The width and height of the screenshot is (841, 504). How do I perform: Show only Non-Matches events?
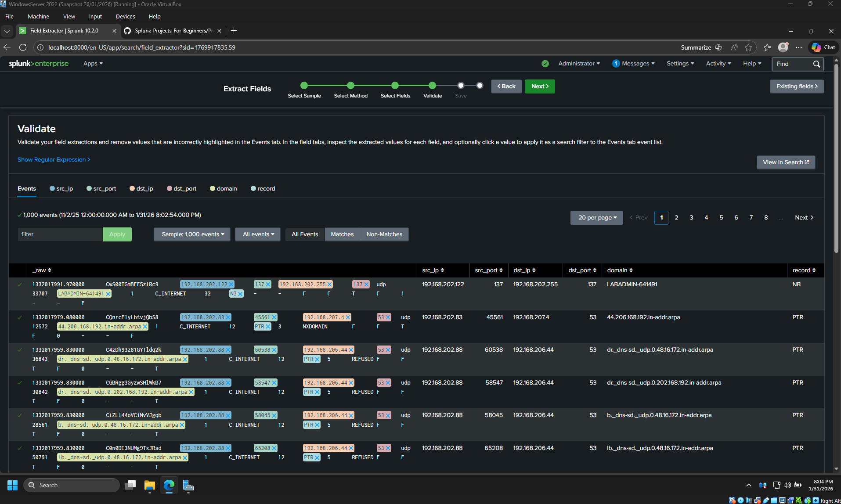(x=384, y=234)
